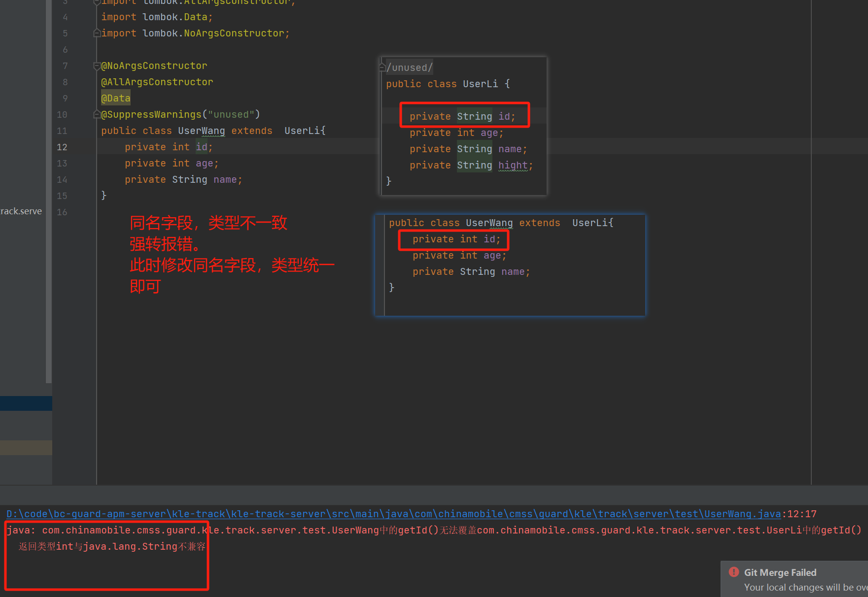Open the UserWang.java file path link in build output
Screen dimensions: 868x597
[393, 514]
